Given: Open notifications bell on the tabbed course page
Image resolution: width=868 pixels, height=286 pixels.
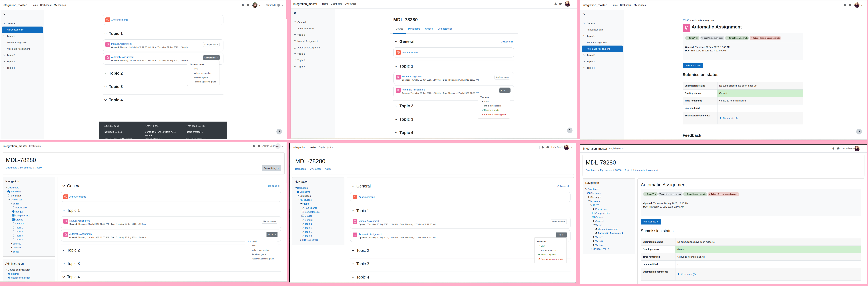Looking at the screenshot, I should (555, 4).
